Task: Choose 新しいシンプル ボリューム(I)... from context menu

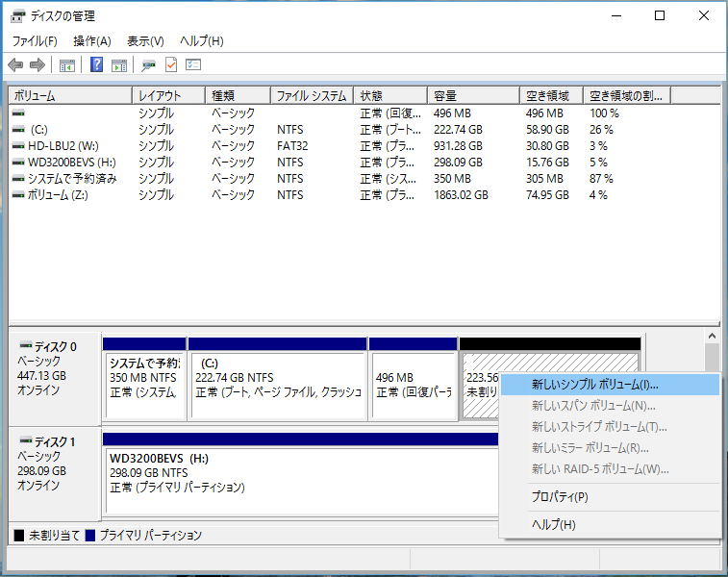Action: (x=610, y=385)
